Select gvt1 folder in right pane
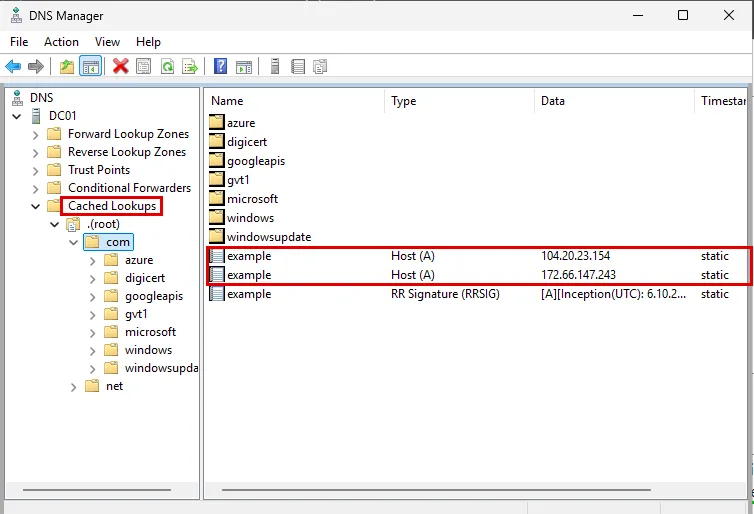The image size is (754, 514). pyautogui.click(x=229, y=180)
